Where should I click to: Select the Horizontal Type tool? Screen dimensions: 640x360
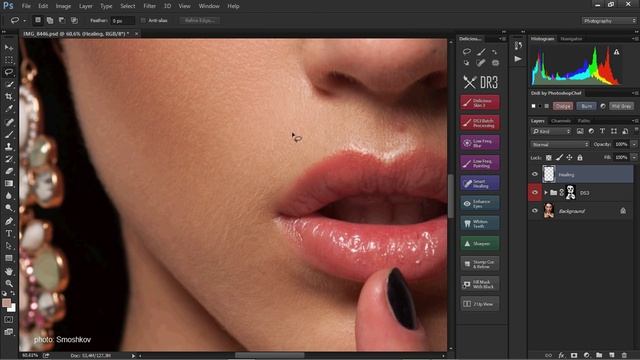tap(9, 233)
